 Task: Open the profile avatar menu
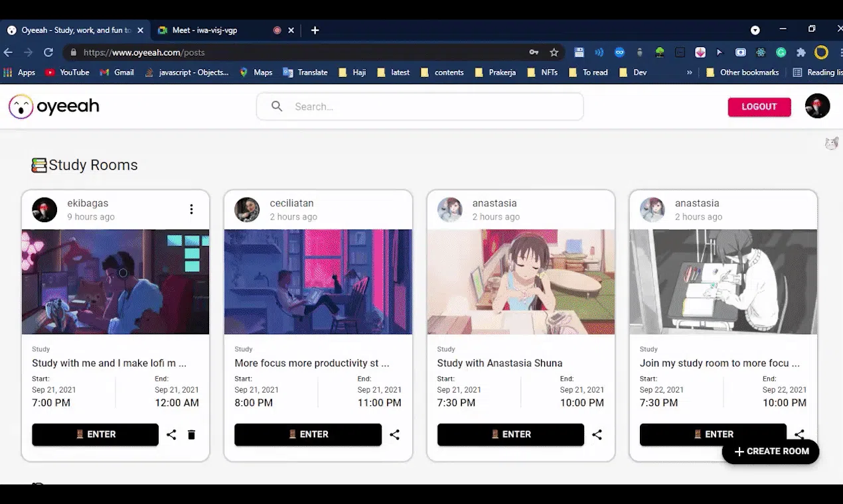click(817, 106)
